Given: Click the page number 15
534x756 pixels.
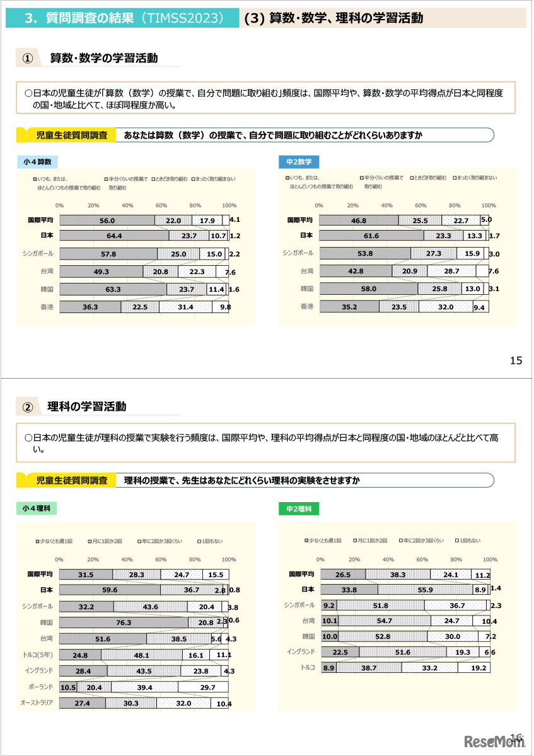Looking at the screenshot, I should click(515, 360).
